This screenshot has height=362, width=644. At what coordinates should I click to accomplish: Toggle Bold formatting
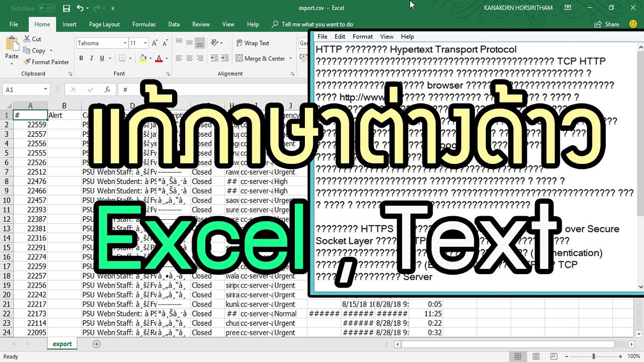click(81, 58)
